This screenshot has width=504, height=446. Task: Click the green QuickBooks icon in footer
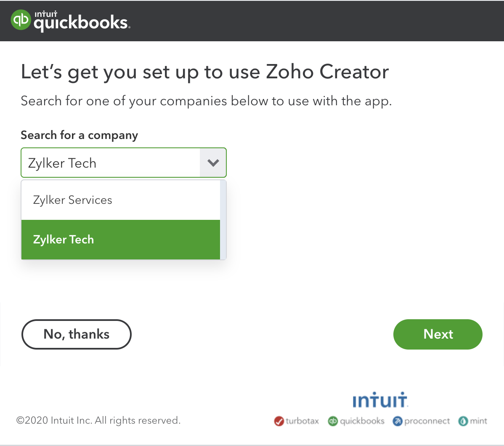point(333,421)
